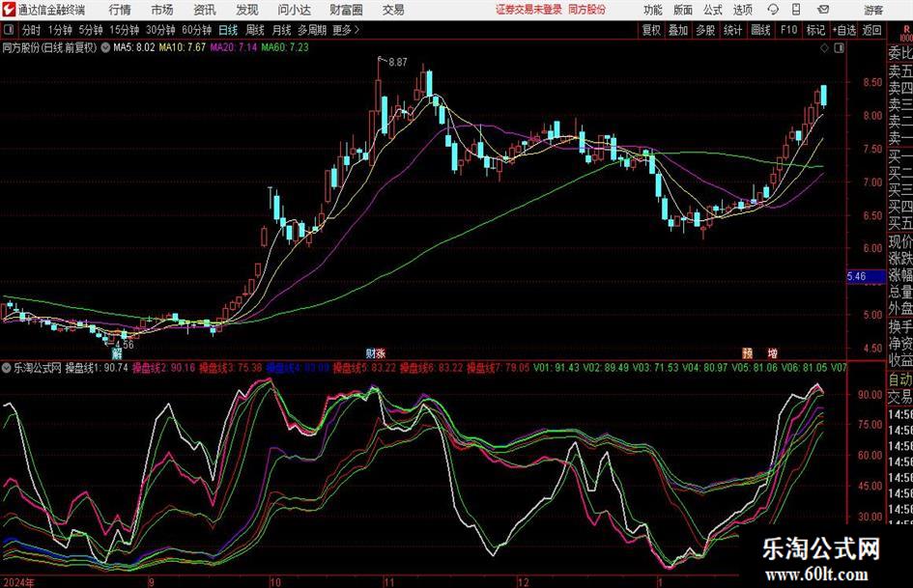The image size is (913, 588).
Task: Click the 同方股份 stock name in title bar
Action: point(587,10)
